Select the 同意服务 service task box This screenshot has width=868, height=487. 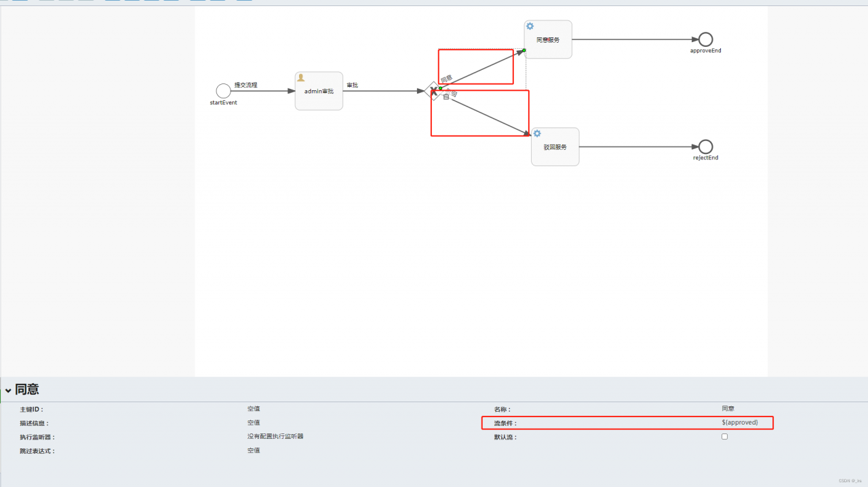pos(548,39)
